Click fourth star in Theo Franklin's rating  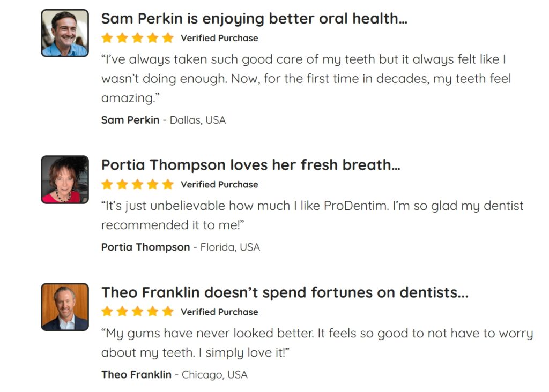153,311
